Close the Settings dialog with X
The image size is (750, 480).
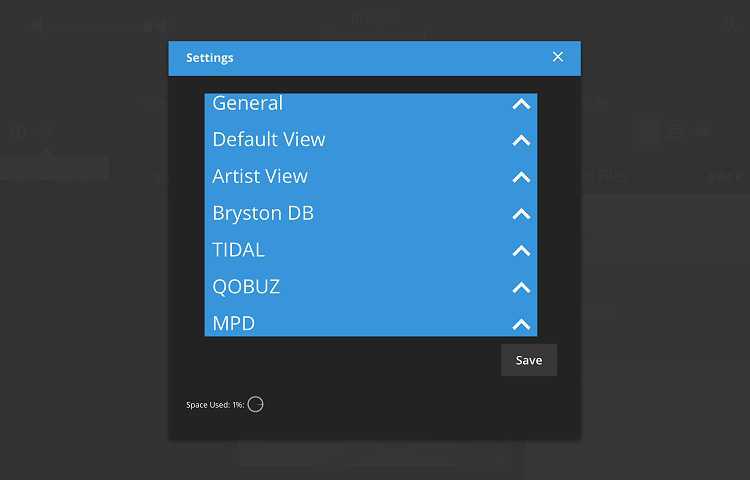click(x=558, y=57)
